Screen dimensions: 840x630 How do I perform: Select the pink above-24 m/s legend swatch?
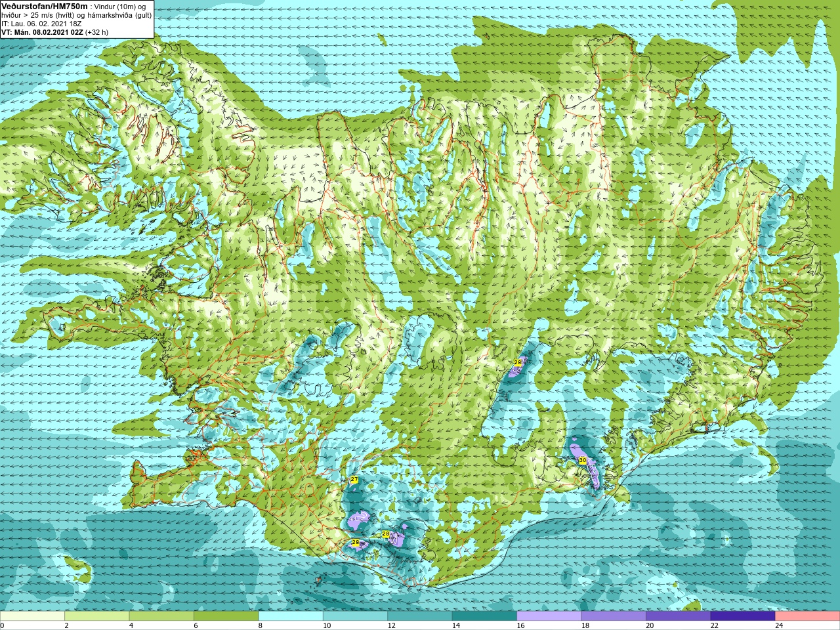[x=808, y=616]
